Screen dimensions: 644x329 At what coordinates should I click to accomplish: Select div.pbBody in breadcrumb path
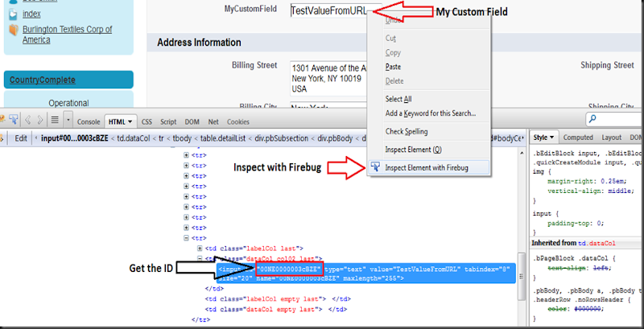pyautogui.click(x=335, y=138)
